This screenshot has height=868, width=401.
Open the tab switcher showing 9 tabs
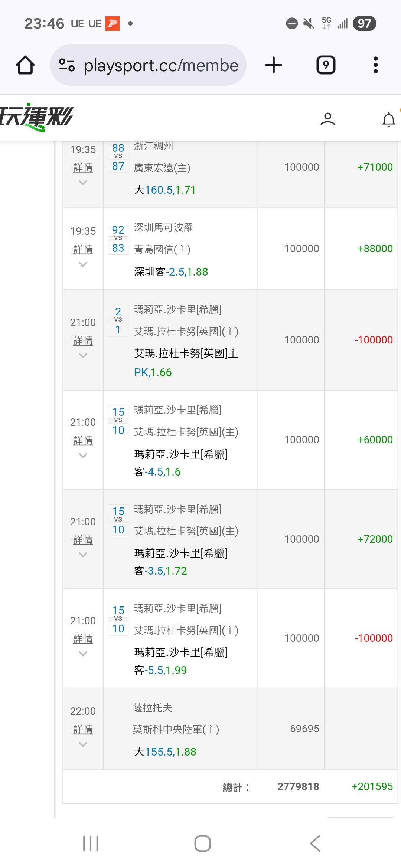point(326,65)
